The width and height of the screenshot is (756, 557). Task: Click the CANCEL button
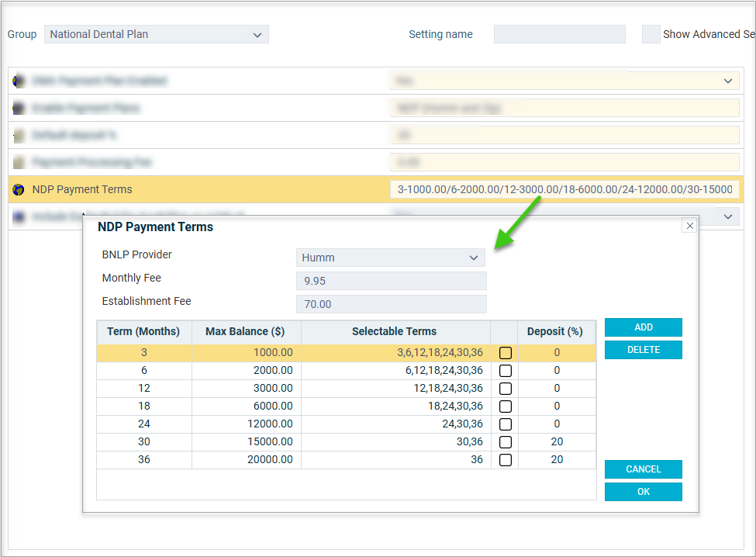point(643,469)
